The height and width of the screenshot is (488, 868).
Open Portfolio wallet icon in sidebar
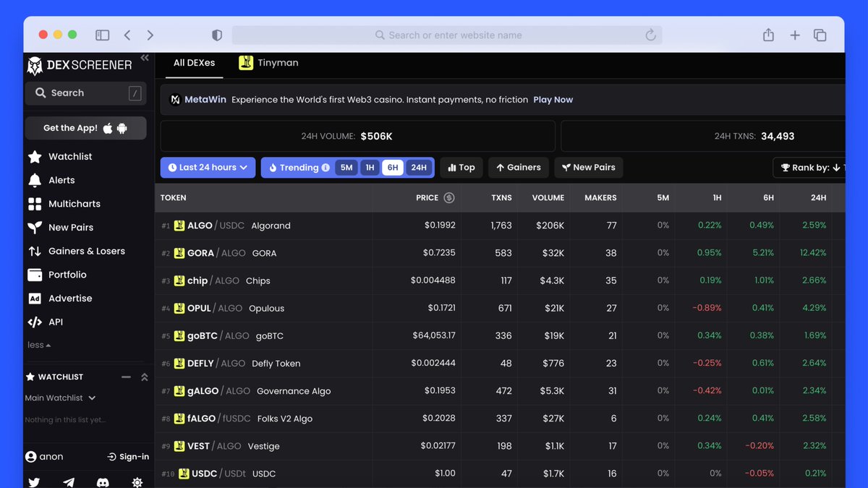click(x=35, y=275)
